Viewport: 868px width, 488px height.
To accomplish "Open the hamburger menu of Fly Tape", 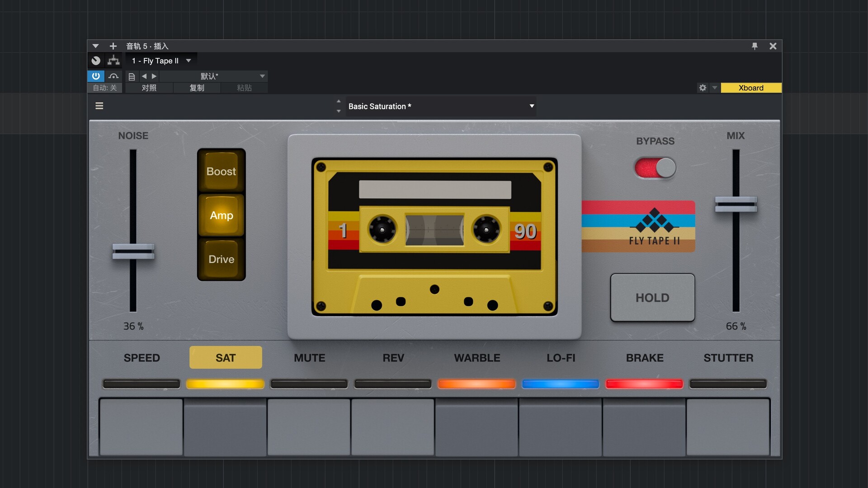I will 99,106.
